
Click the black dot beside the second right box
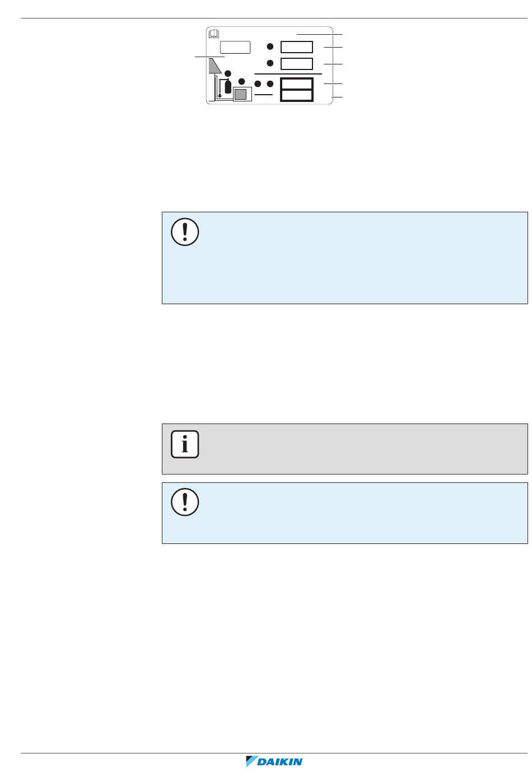(x=269, y=63)
